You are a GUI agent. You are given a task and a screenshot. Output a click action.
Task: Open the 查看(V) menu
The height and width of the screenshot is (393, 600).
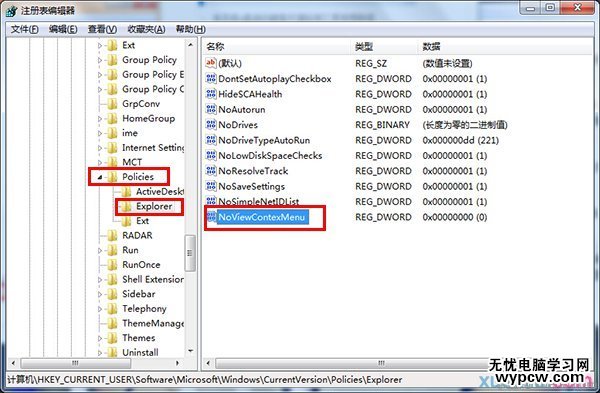(x=102, y=29)
